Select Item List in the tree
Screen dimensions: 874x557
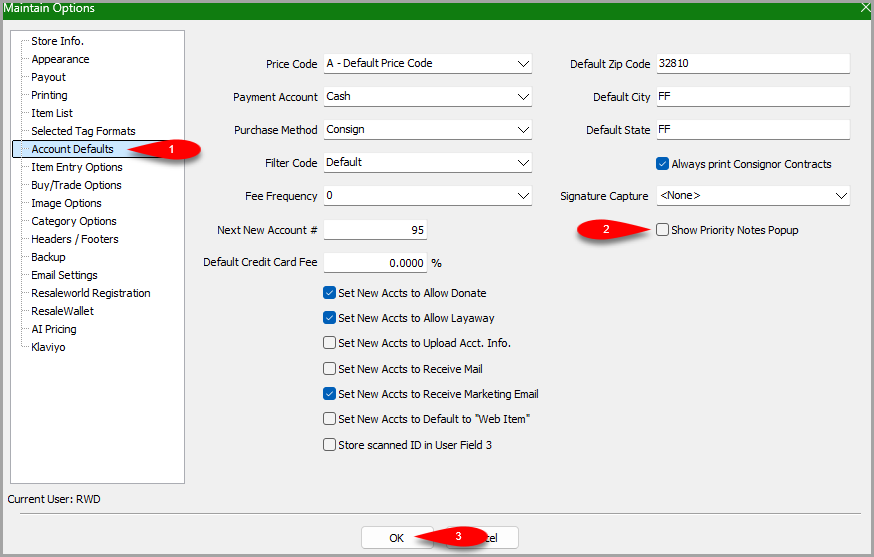coord(52,113)
